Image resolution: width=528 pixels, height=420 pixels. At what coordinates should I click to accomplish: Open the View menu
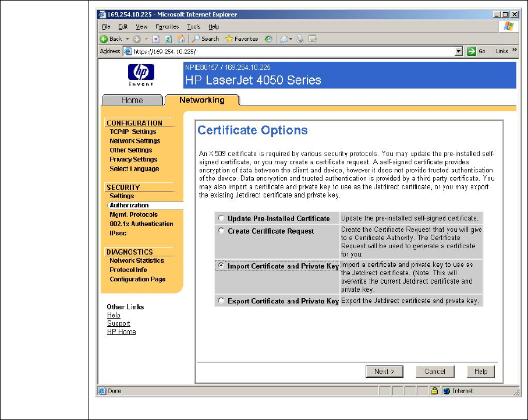[141, 27]
